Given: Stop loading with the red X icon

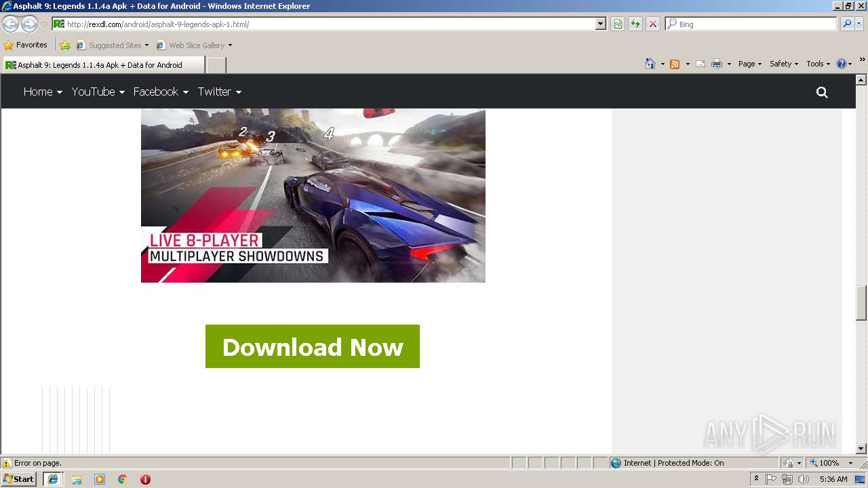Looking at the screenshot, I should click(x=652, y=24).
